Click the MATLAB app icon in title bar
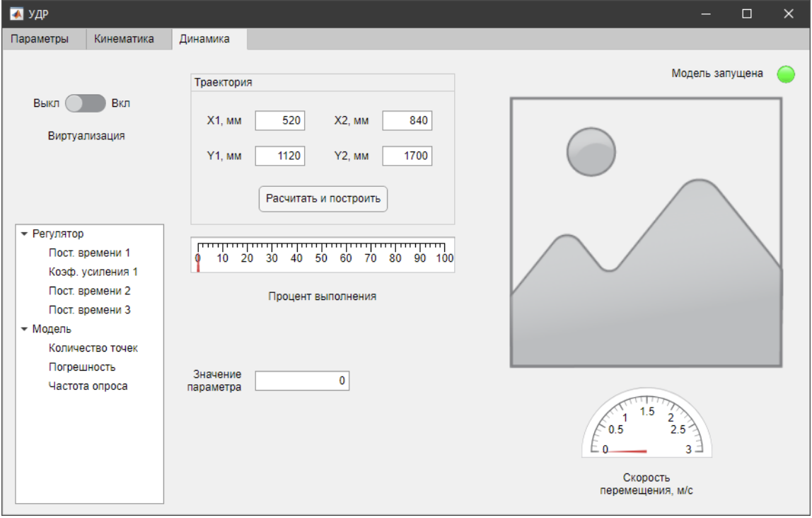812x518 pixels. coord(16,13)
